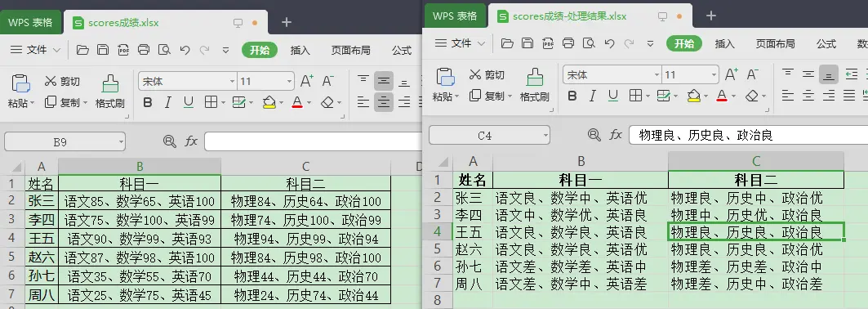The image size is (868, 309).
Task: Toggle justify align in right window
Action: click(x=849, y=96)
